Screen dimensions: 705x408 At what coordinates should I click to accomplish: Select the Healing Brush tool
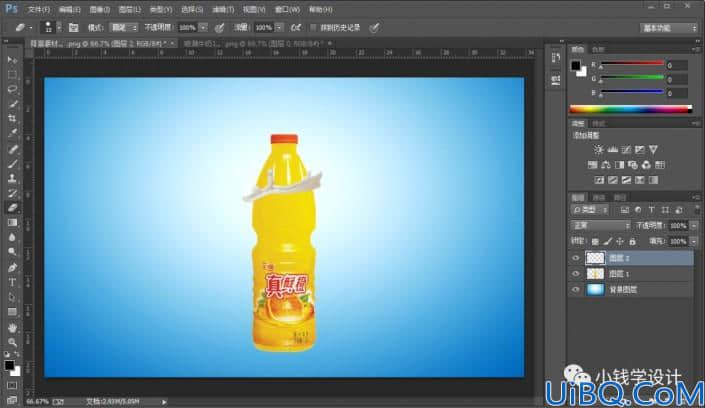[12, 149]
